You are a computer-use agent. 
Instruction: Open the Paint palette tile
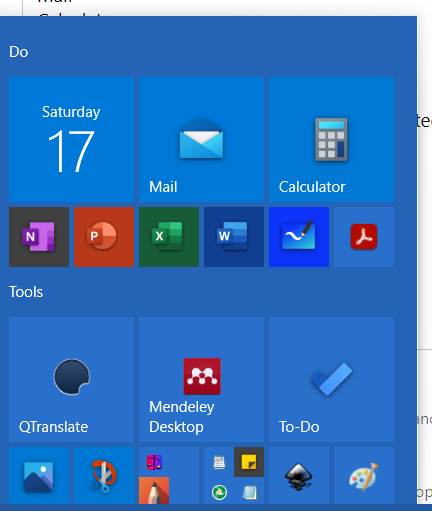pos(364,476)
